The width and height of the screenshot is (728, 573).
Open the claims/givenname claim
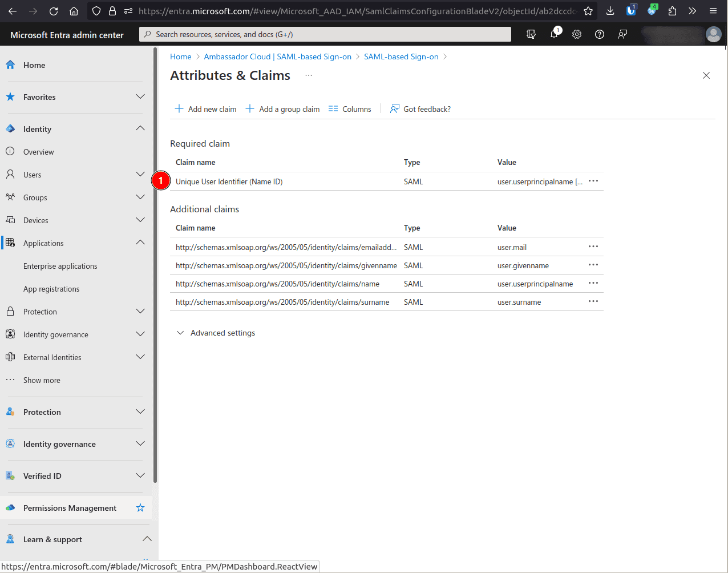pos(286,265)
